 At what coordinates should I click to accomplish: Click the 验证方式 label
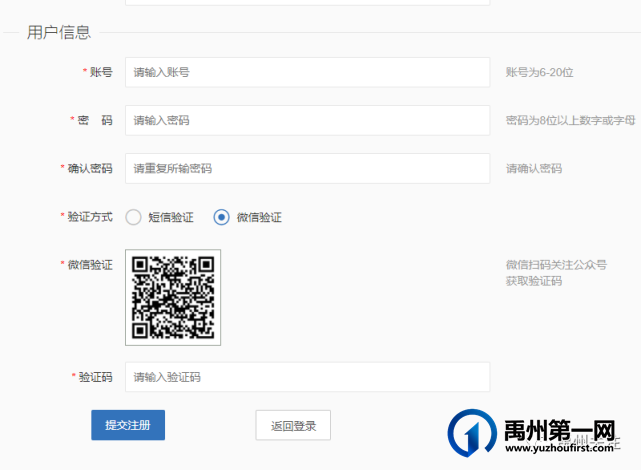pos(90,217)
